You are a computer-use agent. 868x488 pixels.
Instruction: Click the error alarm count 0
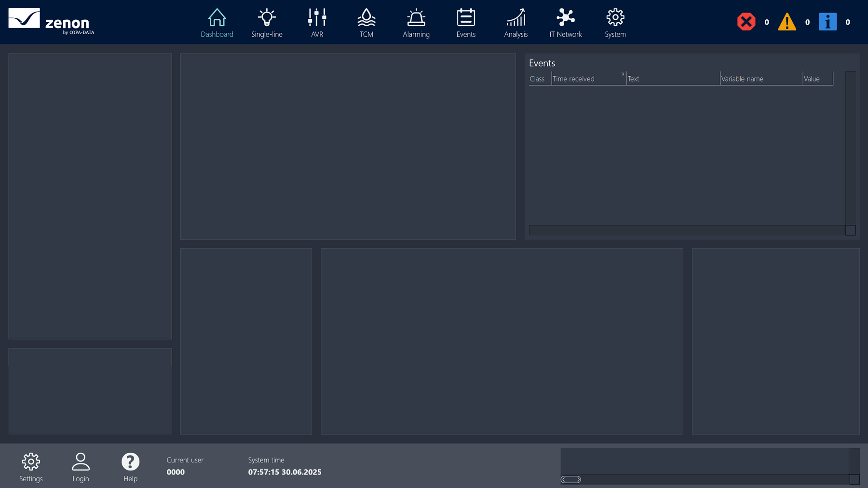pyautogui.click(x=767, y=22)
